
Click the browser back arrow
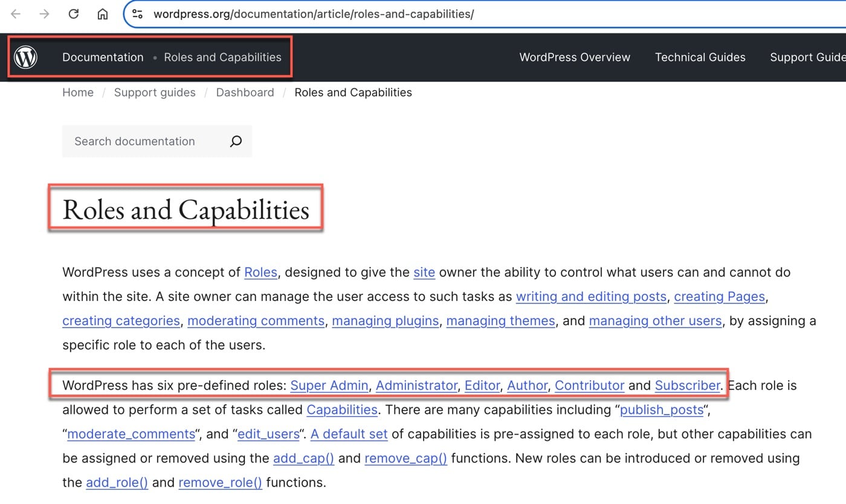(16, 14)
